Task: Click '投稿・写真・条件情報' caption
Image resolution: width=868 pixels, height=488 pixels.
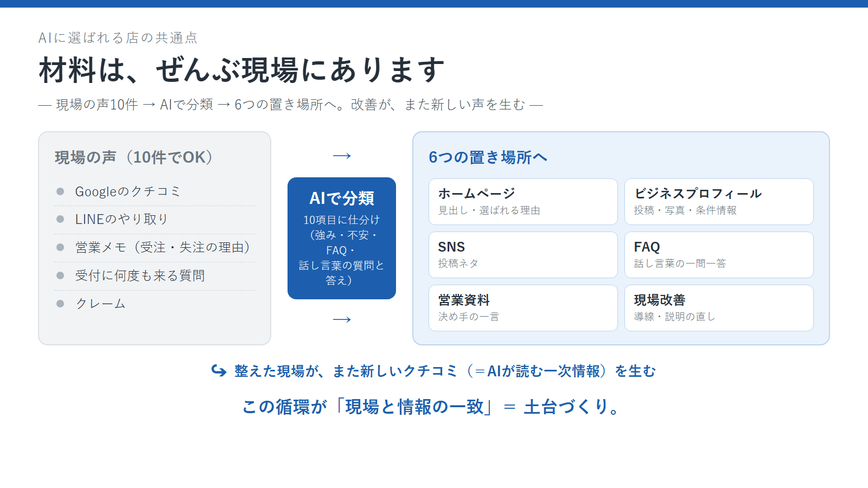Action: click(685, 210)
